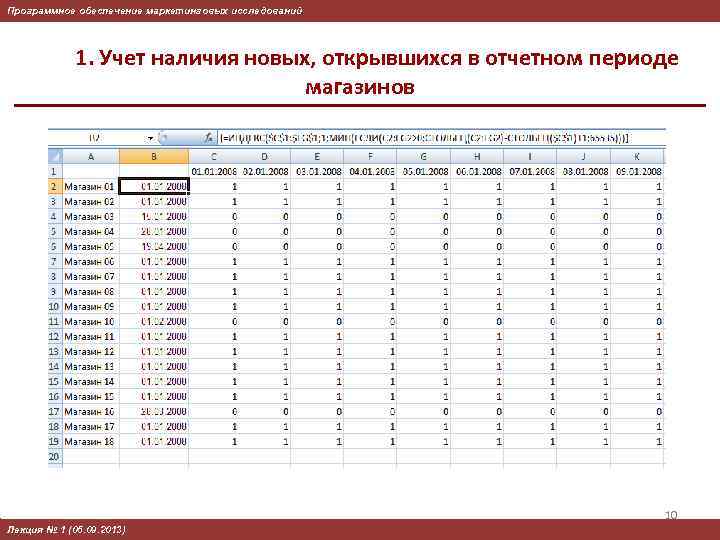Click cell 'Магазин 02'
Screen dimensions: 720x540
90,202
